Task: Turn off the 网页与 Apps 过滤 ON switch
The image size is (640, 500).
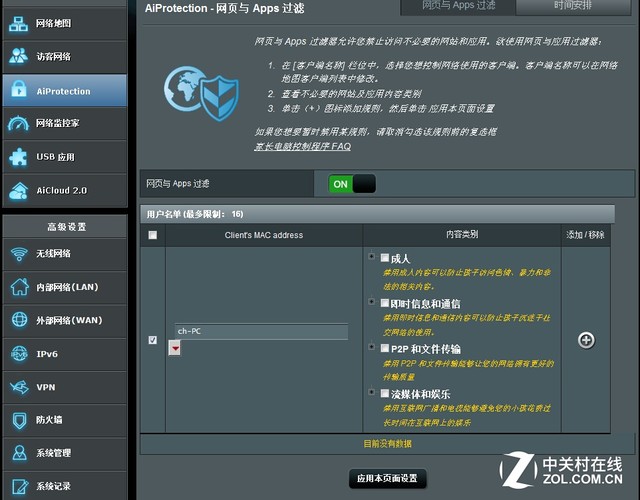Action: click(352, 184)
